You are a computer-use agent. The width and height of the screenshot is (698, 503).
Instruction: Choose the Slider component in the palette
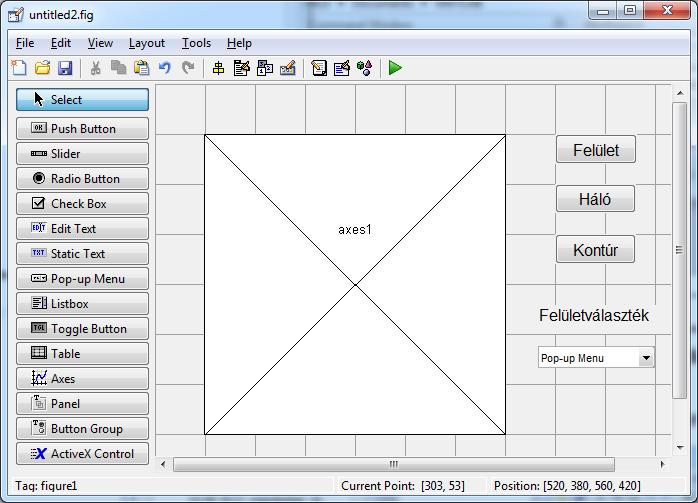click(x=82, y=154)
